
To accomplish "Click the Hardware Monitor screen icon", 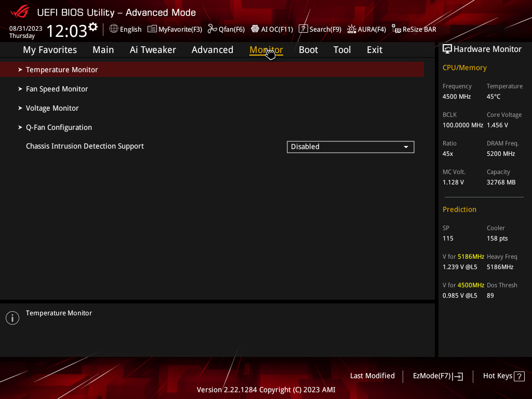I will tap(447, 49).
